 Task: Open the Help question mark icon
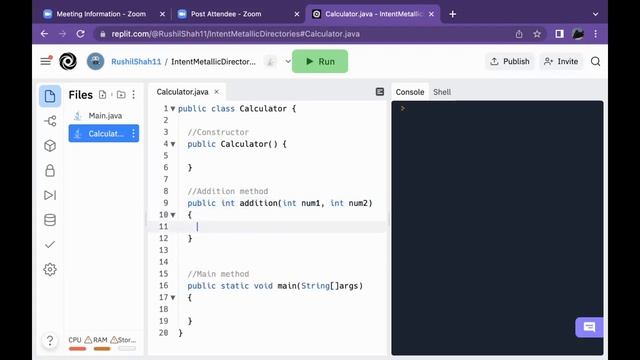coord(50,340)
